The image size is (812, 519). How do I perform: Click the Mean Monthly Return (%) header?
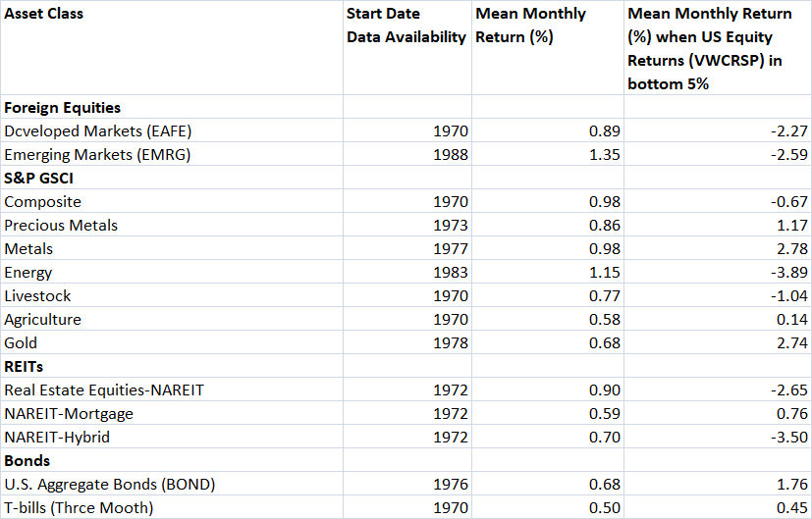530,26
